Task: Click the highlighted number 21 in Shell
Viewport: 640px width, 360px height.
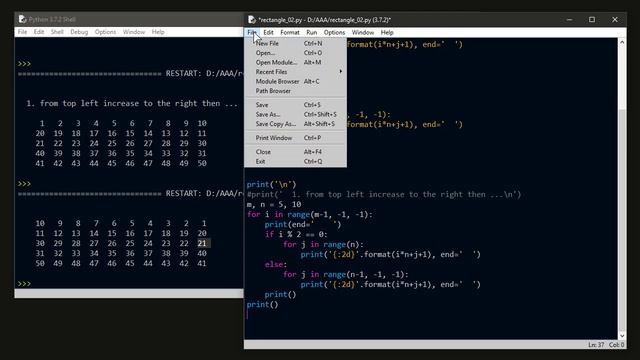Action: (202, 243)
